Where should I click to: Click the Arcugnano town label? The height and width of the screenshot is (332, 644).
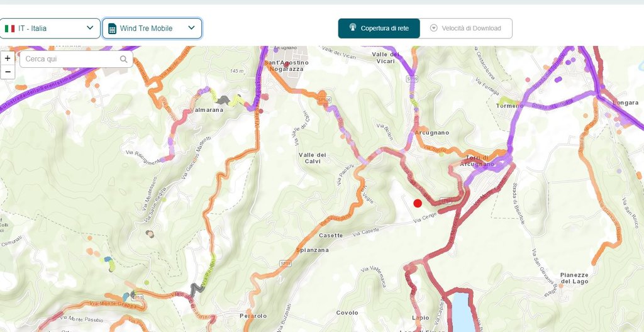(x=432, y=133)
